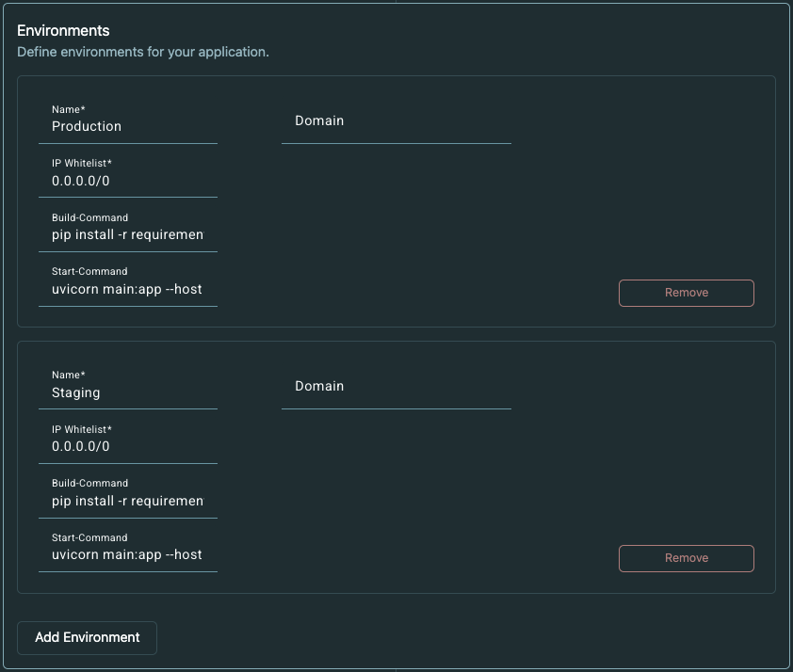This screenshot has height=672, width=793.
Task: Click the pip install command text for Production
Action: (x=127, y=234)
